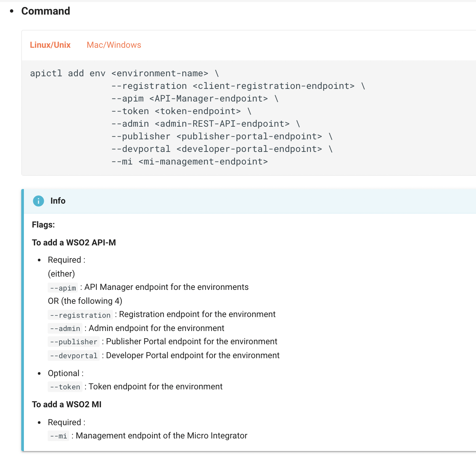Click the --apim code flag
Image resolution: width=476 pixels, height=461 pixels.
[x=62, y=288]
